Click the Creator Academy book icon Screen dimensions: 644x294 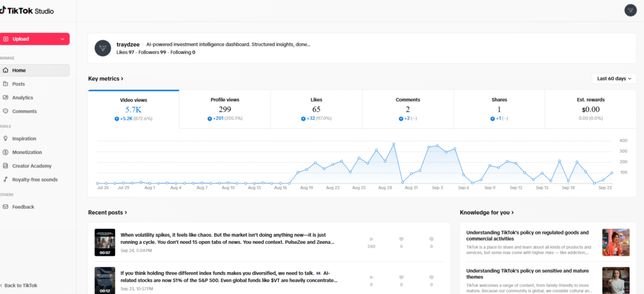coord(5,166)
